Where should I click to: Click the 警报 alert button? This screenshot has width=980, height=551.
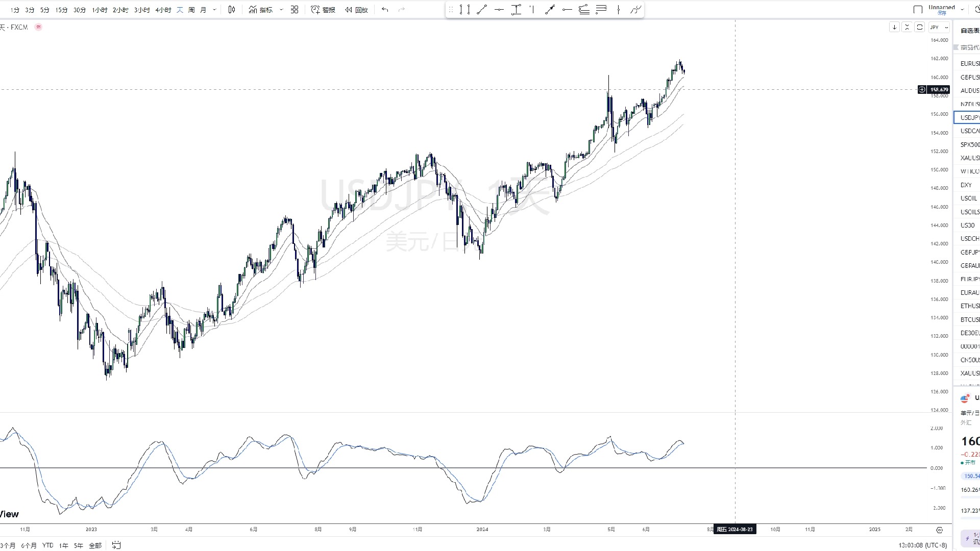point(323,10)
